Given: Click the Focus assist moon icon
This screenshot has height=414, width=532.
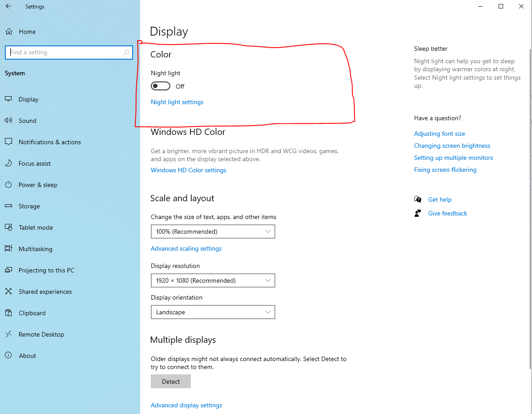Looking at the screenshot, I should tap(8, 163).
